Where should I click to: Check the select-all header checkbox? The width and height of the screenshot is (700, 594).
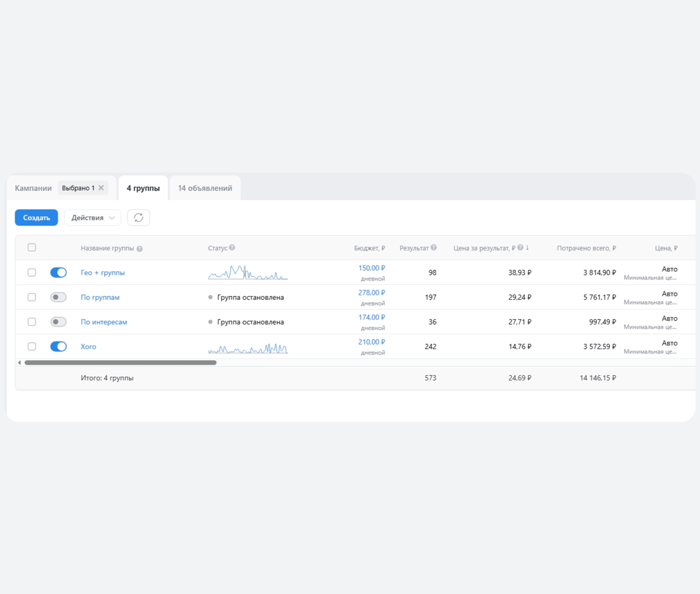pyautogui.click(x=32, y=248)
